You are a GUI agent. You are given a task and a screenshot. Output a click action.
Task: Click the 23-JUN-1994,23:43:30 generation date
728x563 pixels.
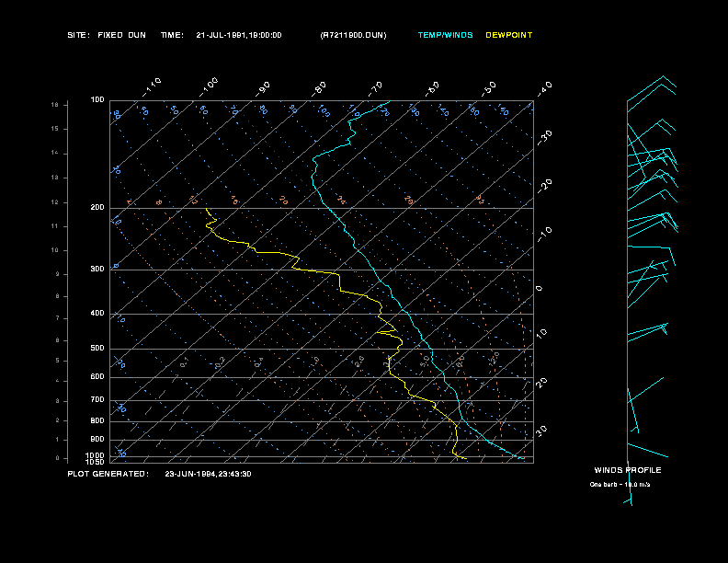click(x=208, y=474)
